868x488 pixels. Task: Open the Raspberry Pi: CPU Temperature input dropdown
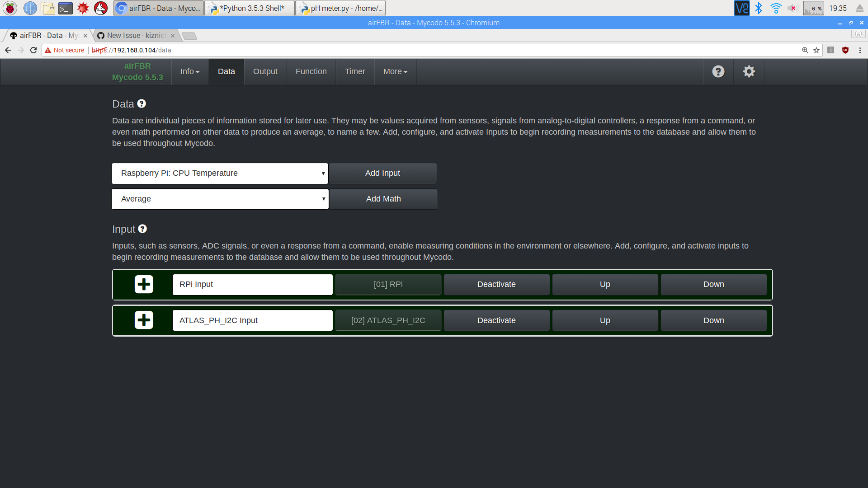(x=220, y=174)
